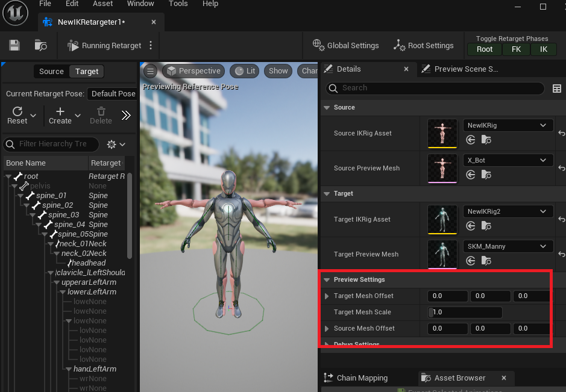Toggle the IK retarget phase
The width and height of the screenshot is (566, 392).
(x=544, y=49)
